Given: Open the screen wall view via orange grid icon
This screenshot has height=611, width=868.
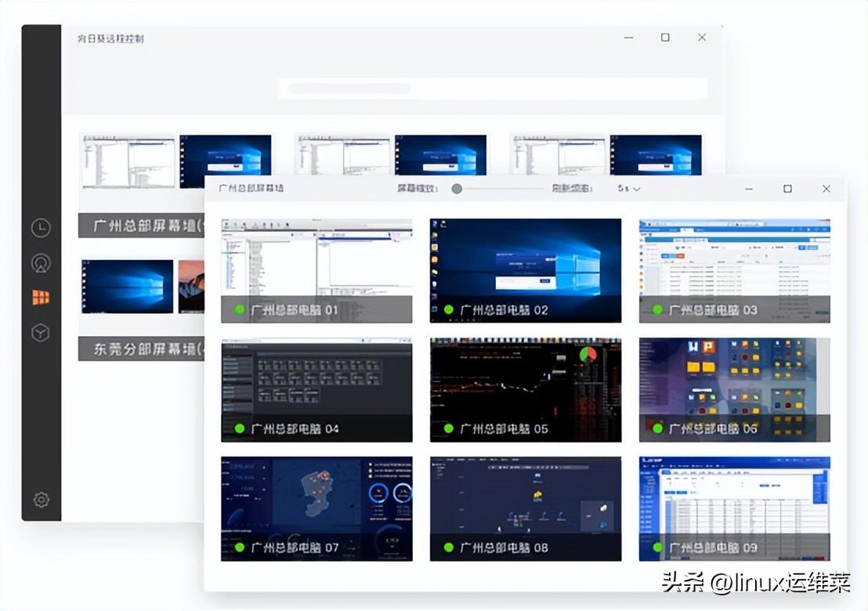Looking at the screenshot, I should click(41, 298).
